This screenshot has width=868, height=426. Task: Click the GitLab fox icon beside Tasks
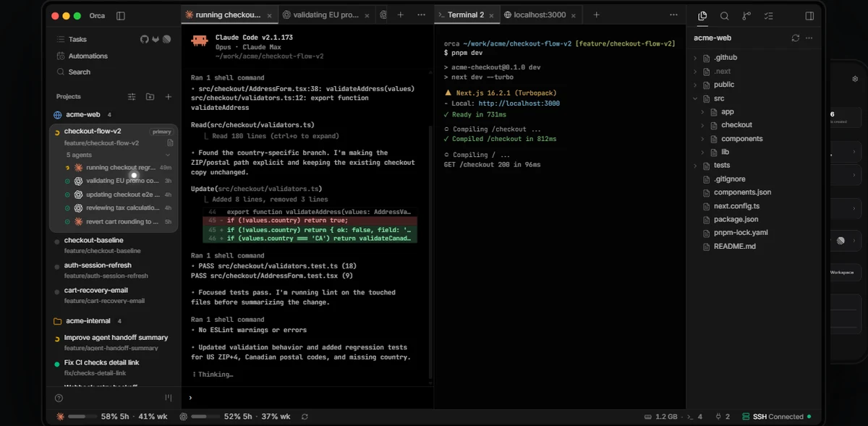point(155,39)
